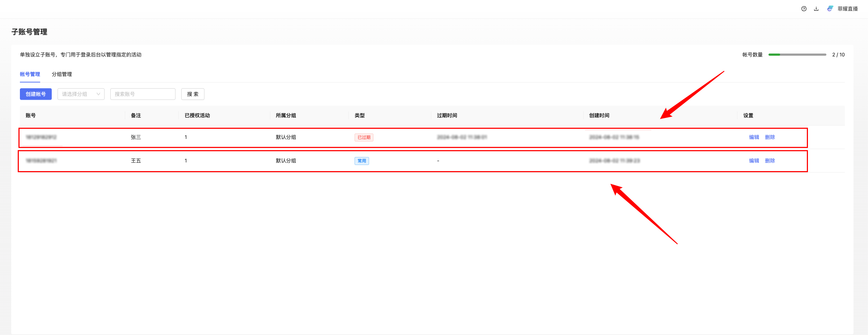Click the 过期时间 column header

pyautogui.click(x=447, y=115)
